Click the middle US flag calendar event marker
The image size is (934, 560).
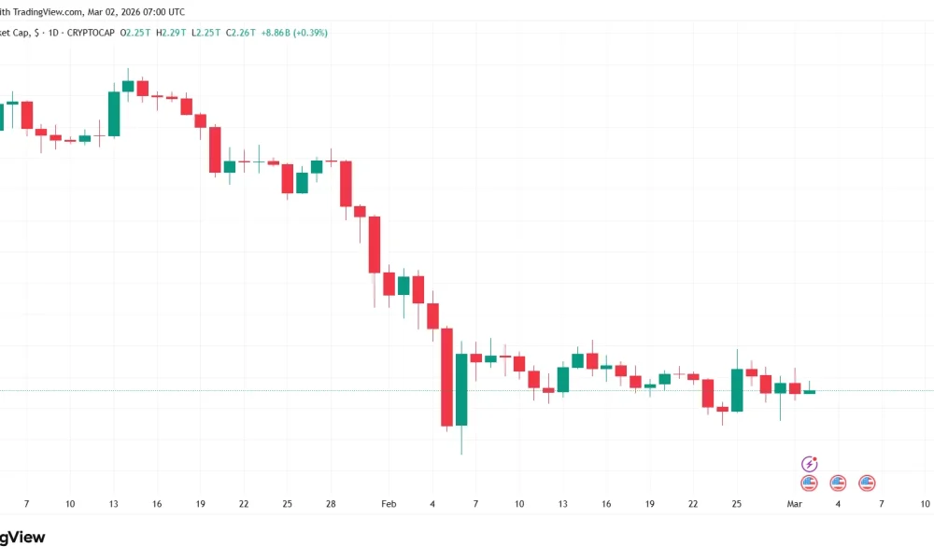click(838, 483)
